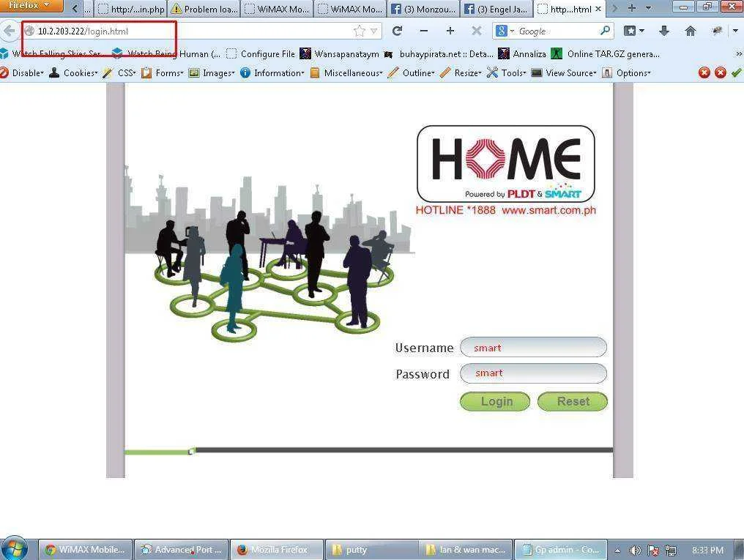Click the network tray icon

pyautogui.click(x=671, y=550)
